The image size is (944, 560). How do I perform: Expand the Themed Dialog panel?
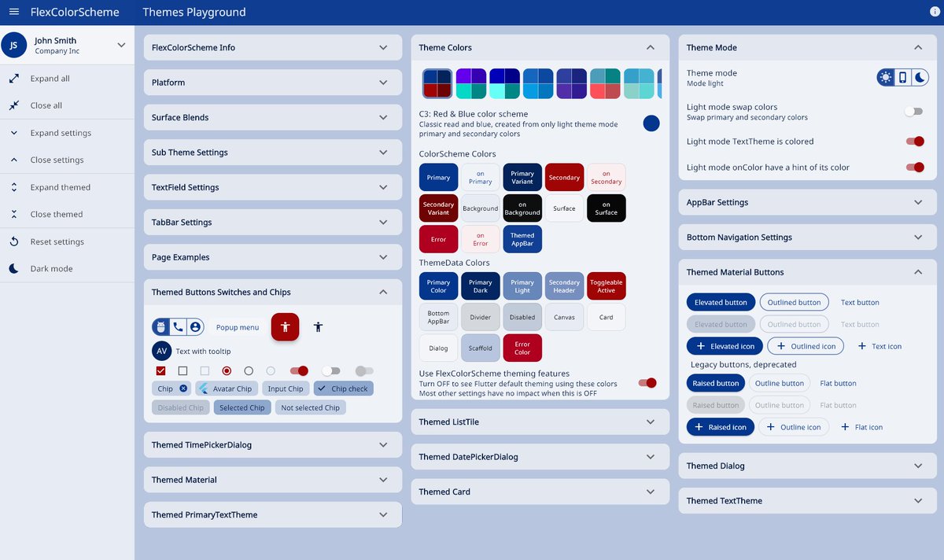point(807,466)
